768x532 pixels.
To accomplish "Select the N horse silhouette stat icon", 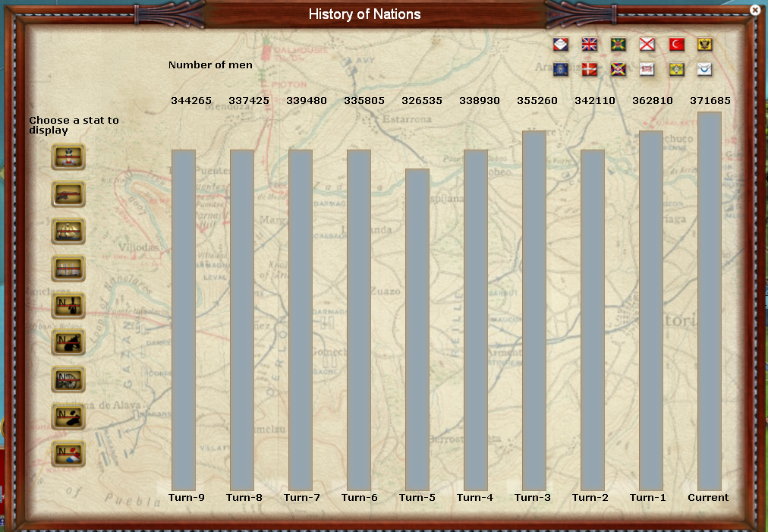I will coord(68,342).
